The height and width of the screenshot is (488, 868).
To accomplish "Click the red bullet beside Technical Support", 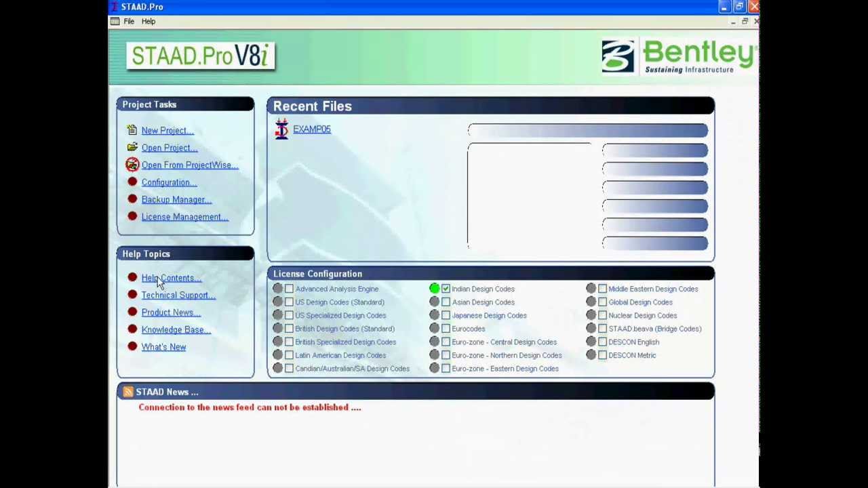I will point(132,294).
